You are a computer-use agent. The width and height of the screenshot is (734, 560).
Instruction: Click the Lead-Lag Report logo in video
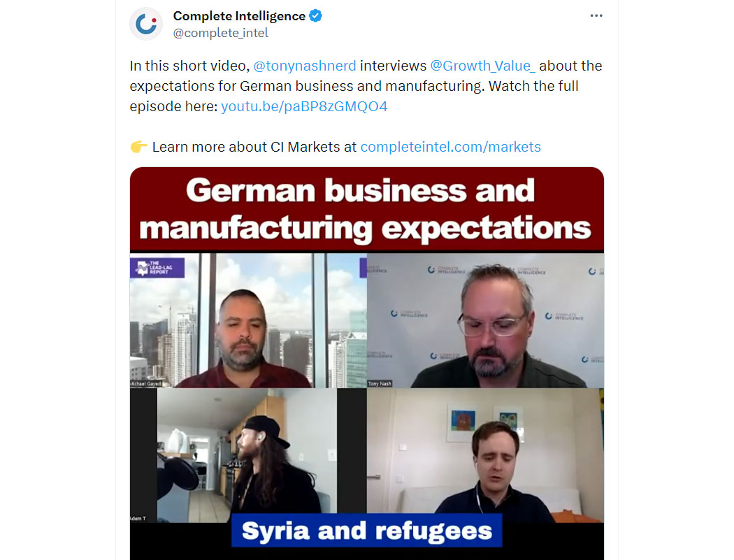[x=157, y=268]
